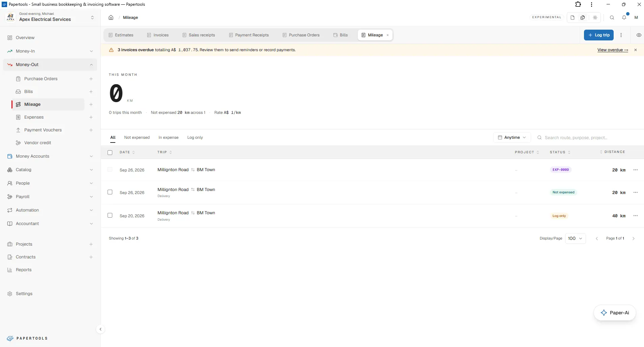The height and width of the screenshot is (347, 644).
Task: Expand the Payroll section
Action: click(x=50, y=197)
